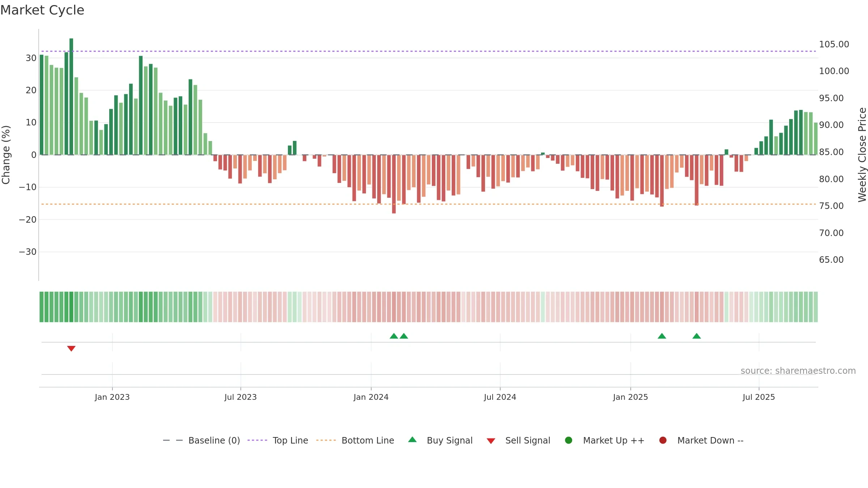Click the −30 change axis label
This screenshot has width=868, height=488.
click(x=28, y=252)
